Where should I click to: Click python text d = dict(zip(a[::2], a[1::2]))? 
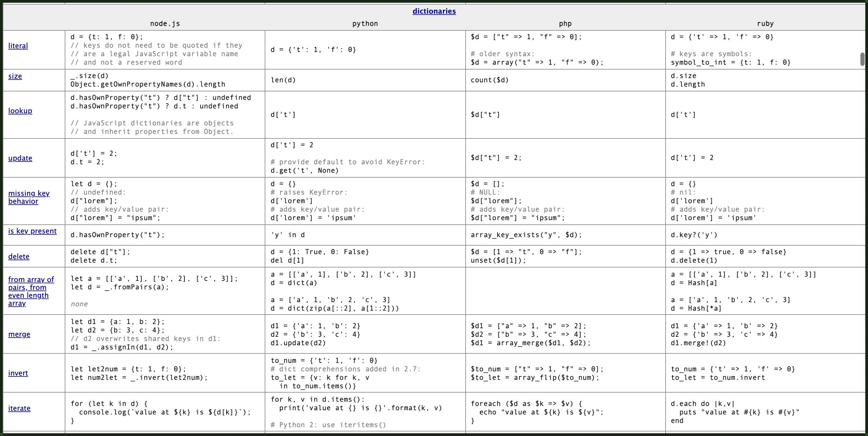coord(335,308)
